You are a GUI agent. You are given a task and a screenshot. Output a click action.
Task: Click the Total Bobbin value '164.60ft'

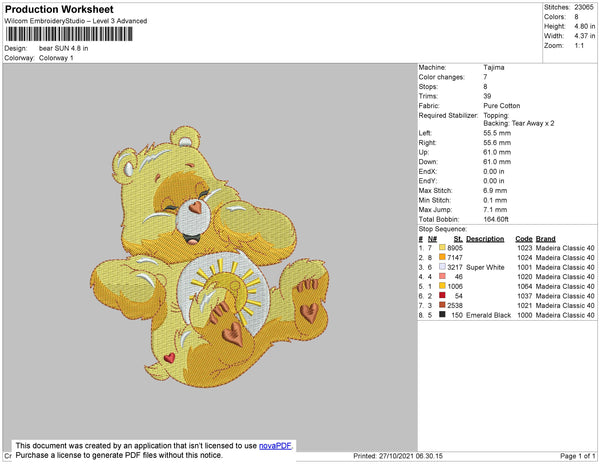[496, 219]
